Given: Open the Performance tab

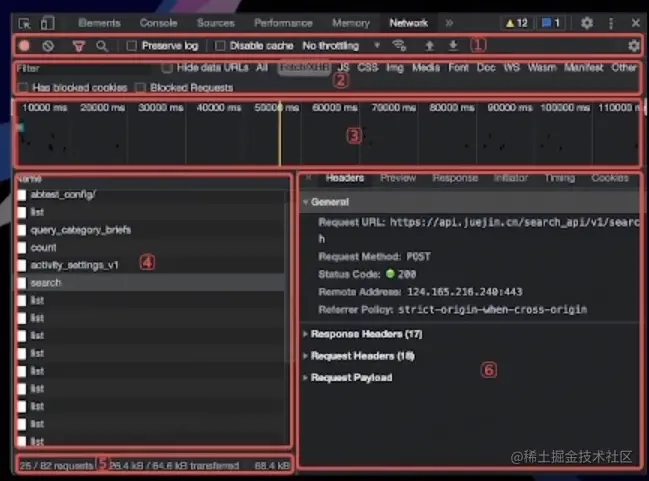Looking at the screenshot, I should (283, 23).
